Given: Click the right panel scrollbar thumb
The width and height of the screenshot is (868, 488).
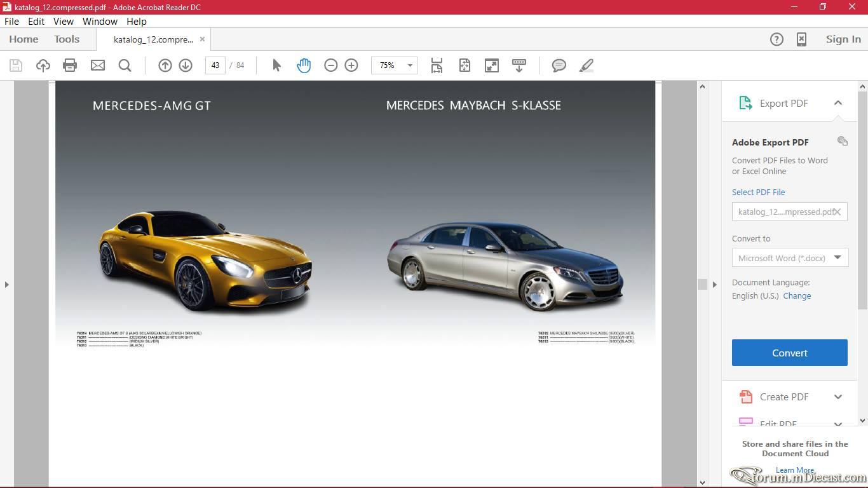Looking at the screenshot, I should tap(863, 200).
